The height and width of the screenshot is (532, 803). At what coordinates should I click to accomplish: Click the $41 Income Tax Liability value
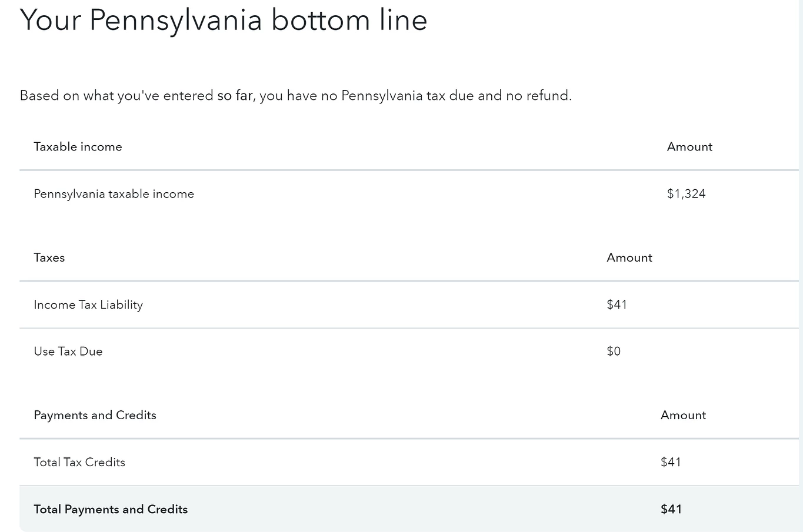(x=617, y=305)
